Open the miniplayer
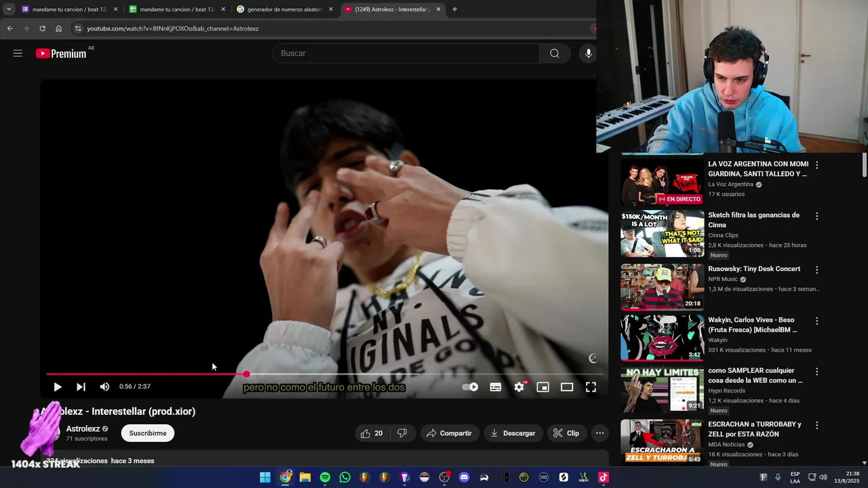The image size is (868, 488). (543, 387)
